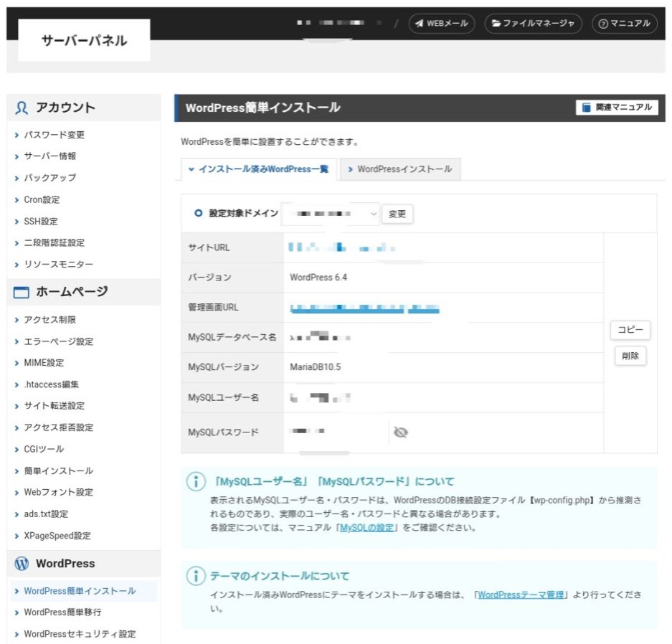The image size is (672, 644).
Task: Open リソースモニター in the sidebar
Action: coord(58,265)
